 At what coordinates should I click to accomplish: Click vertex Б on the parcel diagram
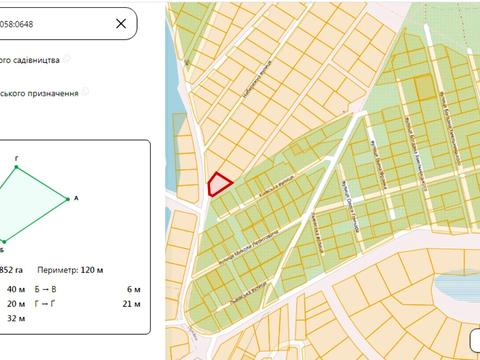[x=4, y=242]
